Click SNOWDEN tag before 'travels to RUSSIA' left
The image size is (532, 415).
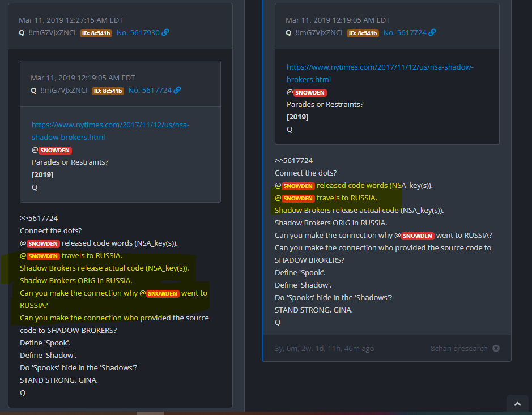click(x=42, y=256)
